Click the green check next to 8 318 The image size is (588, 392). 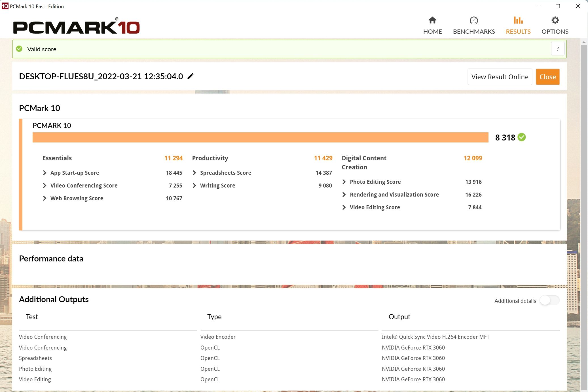[x=522, y=137]
